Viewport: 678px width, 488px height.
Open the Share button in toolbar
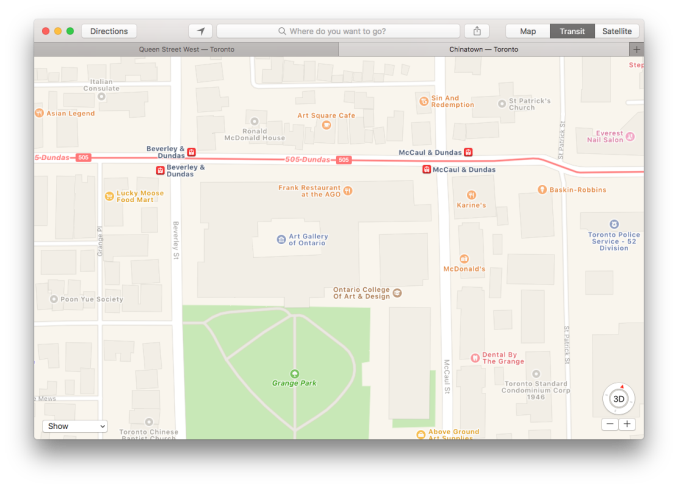477,31
